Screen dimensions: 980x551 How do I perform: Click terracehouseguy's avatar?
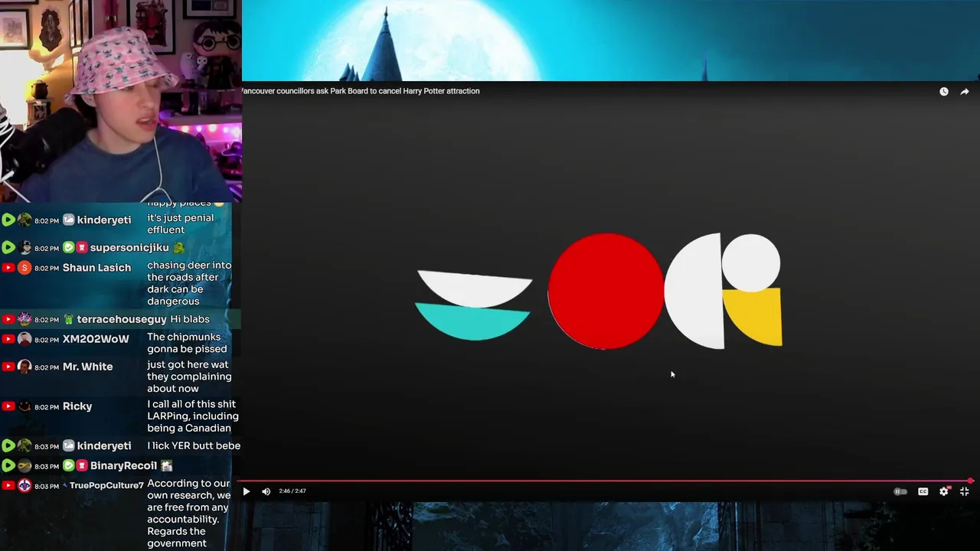coord(24,319)
